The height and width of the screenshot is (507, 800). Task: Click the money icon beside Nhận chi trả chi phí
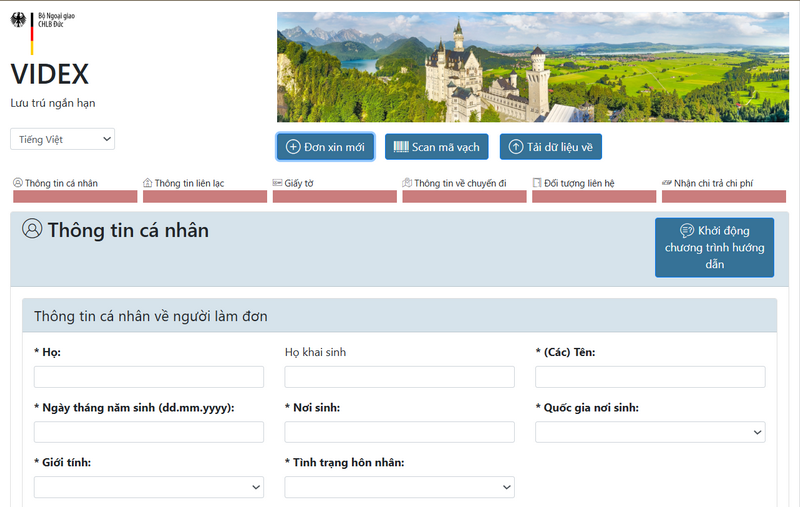pos(667,183)
